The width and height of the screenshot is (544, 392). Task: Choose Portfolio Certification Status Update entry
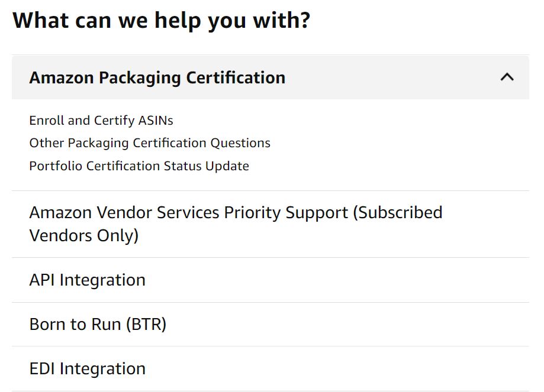pos(139,166)
